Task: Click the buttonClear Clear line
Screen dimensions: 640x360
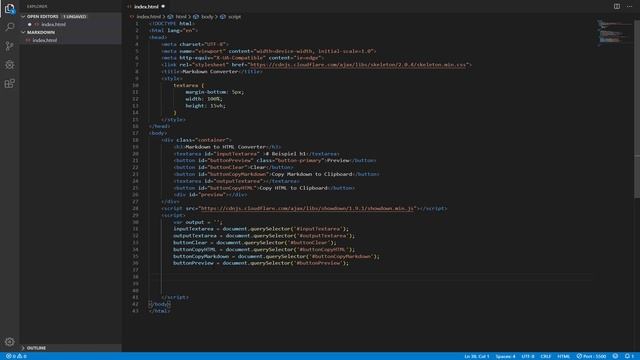Action: [x=233, y=167]
